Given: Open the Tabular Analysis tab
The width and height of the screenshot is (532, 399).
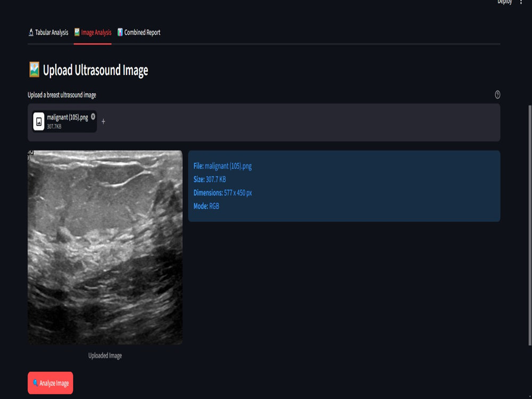Looking at the screenshot, I should coord(48,32).
